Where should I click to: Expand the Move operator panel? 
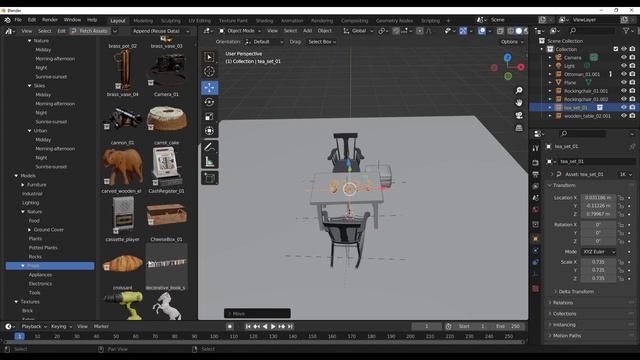tap(257, 314)
